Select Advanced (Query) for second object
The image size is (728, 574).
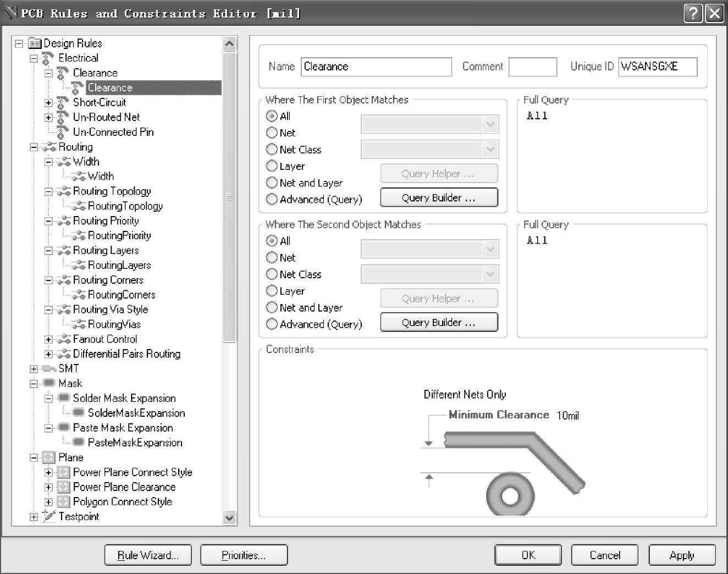(272, 324)
